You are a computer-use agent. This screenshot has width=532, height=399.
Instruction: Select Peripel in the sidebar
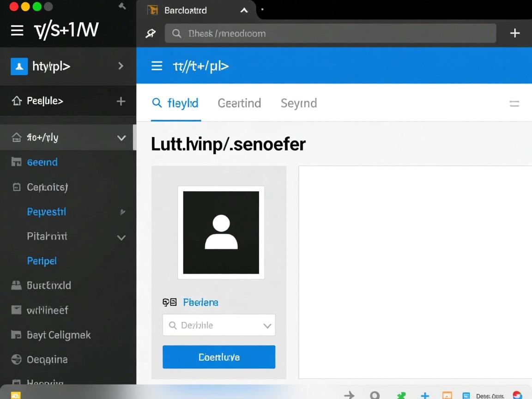pos(42,261)
